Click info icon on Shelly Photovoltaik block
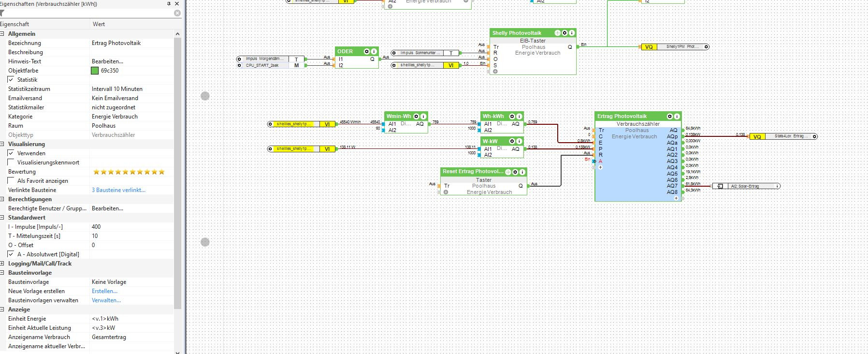Screen dimensions: 868x354 (x=572, y=33)
